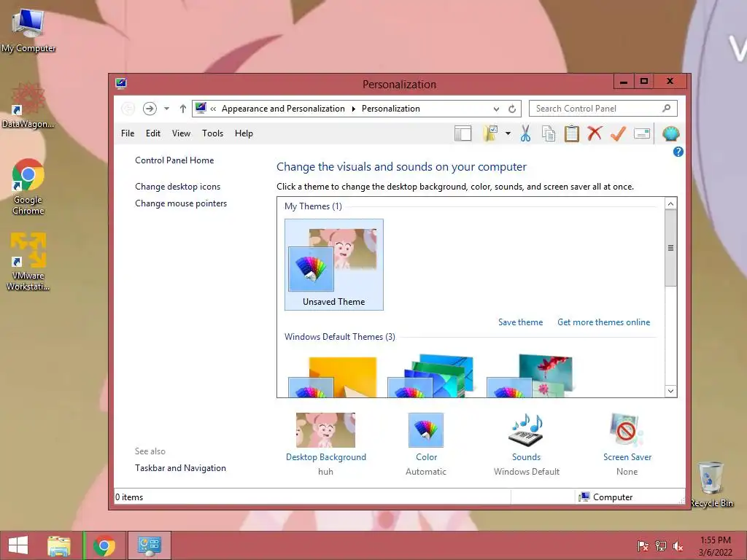Open the Screen Saver settings icon
This screenshot has height=560, width=747.
click(x=627, y=430)
